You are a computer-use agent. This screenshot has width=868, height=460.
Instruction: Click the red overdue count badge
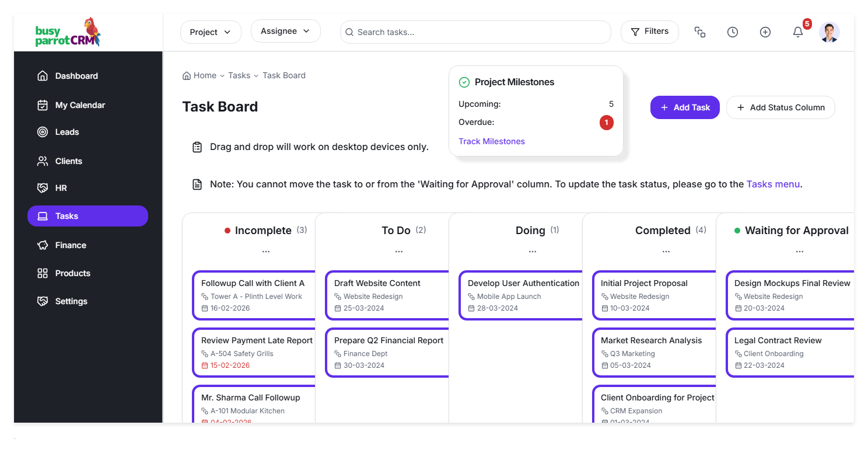(606, 123)
